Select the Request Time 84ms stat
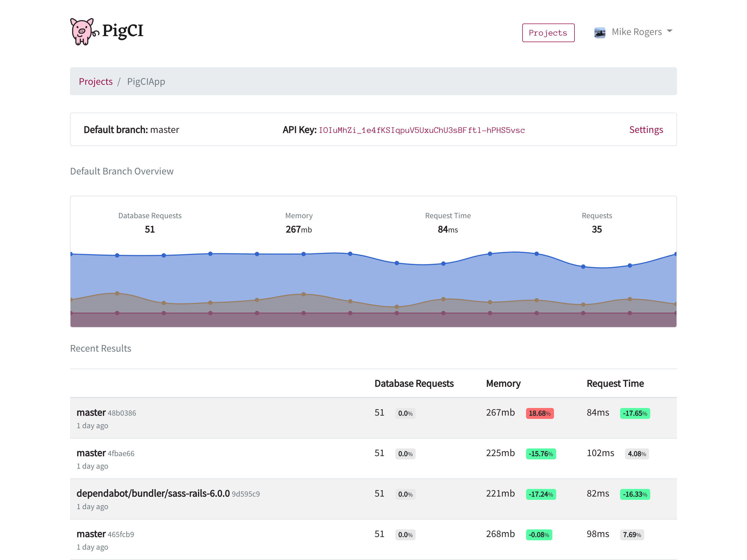 point(447,229)
